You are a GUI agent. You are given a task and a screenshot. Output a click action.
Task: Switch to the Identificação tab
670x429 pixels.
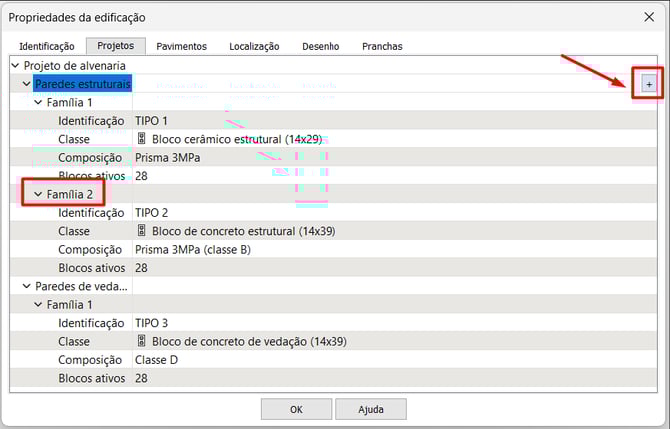point(47,46)
